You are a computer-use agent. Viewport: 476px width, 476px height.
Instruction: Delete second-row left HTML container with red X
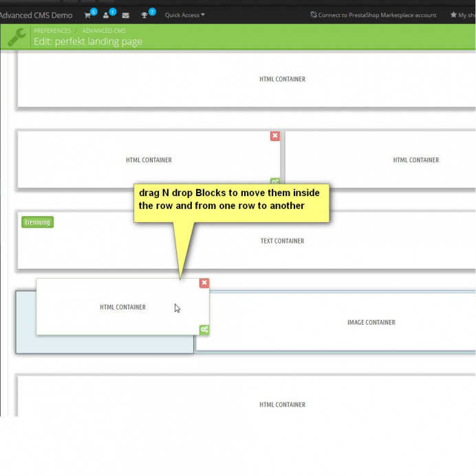(x=275, y=136)
